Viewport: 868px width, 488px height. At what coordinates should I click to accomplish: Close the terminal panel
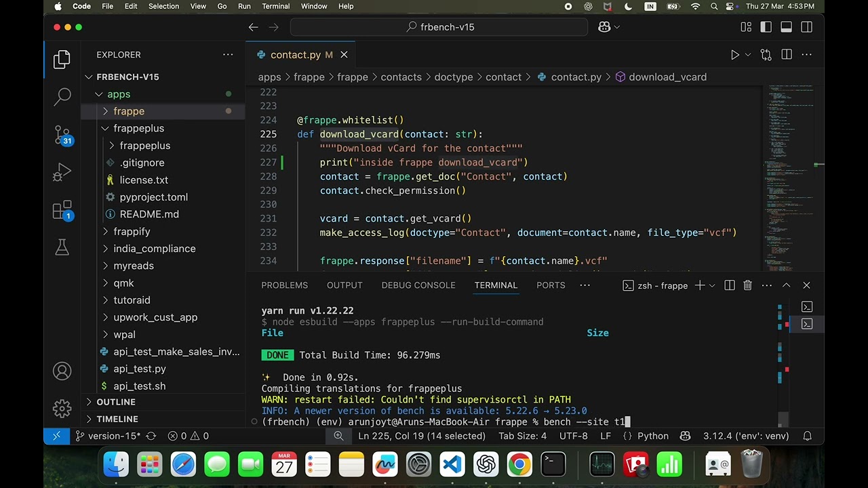click(806, 285)
